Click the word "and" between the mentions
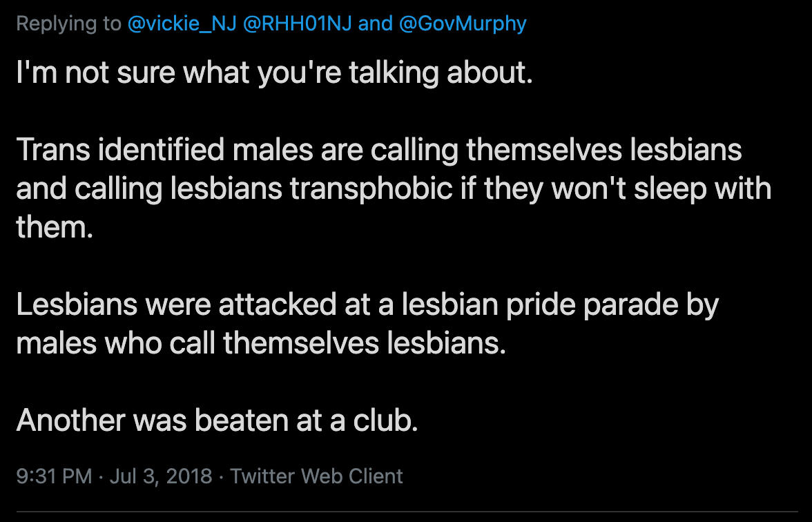This screenshot has width=812, height=522. pyautogui.click(x=376, y=23)
